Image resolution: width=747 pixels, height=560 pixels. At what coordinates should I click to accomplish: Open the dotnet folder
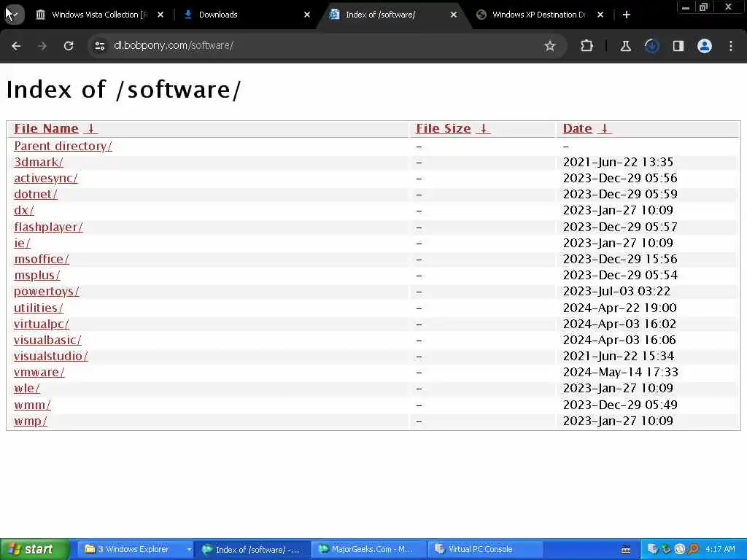[x=36, y=194]
